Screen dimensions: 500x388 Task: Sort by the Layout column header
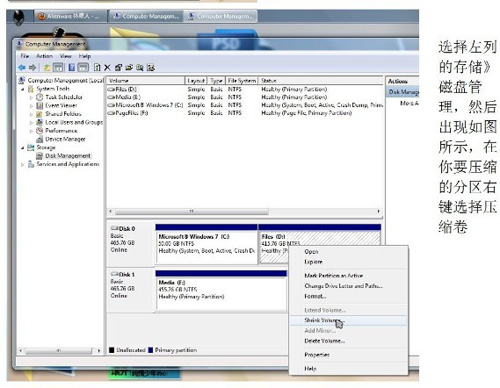(x=196, y=81)
